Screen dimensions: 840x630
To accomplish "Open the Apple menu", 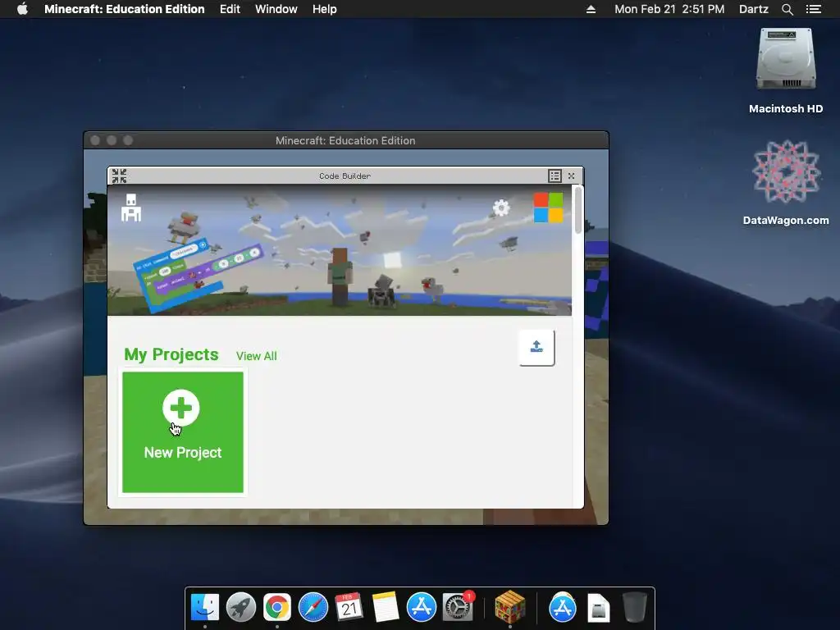I will 22,9.
